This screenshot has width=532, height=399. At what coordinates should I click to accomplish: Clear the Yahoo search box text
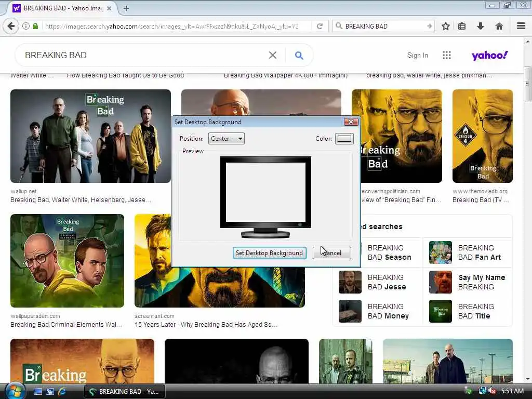point(272,55)
